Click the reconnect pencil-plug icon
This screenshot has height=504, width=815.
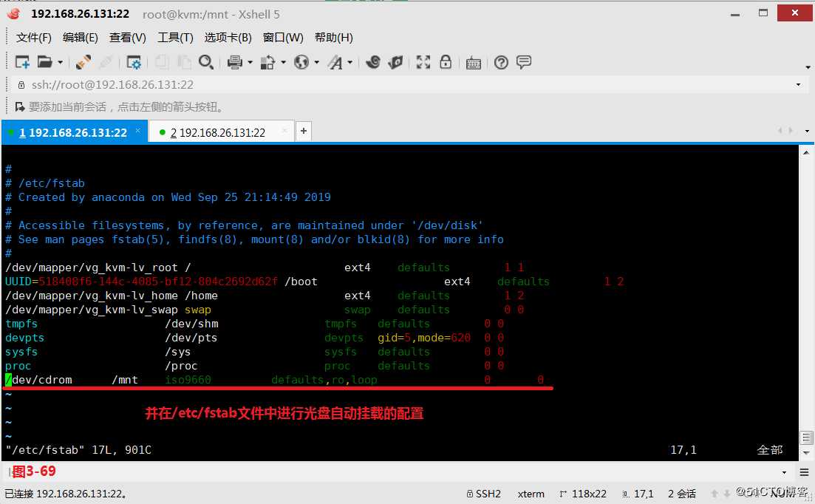(x=83, y=62)
